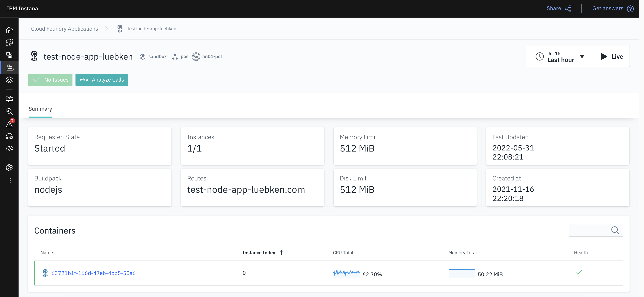644x297 pixels.
Task: Click the sandbox space icon
Action: coord(143,57)
